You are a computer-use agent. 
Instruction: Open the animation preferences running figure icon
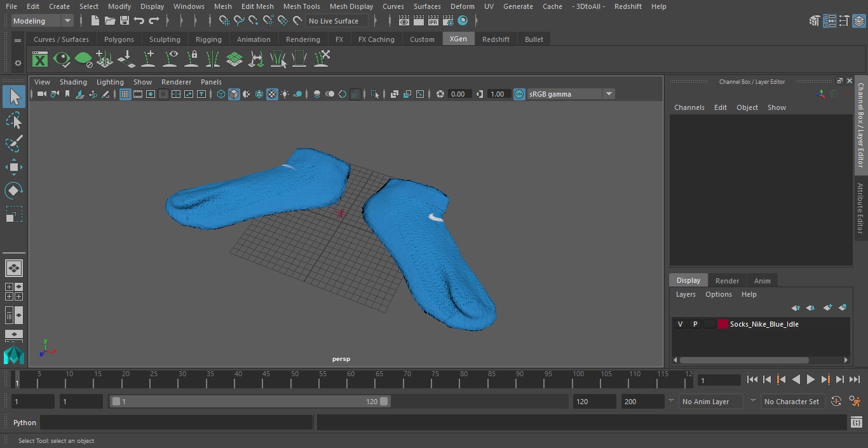[855, 402]
